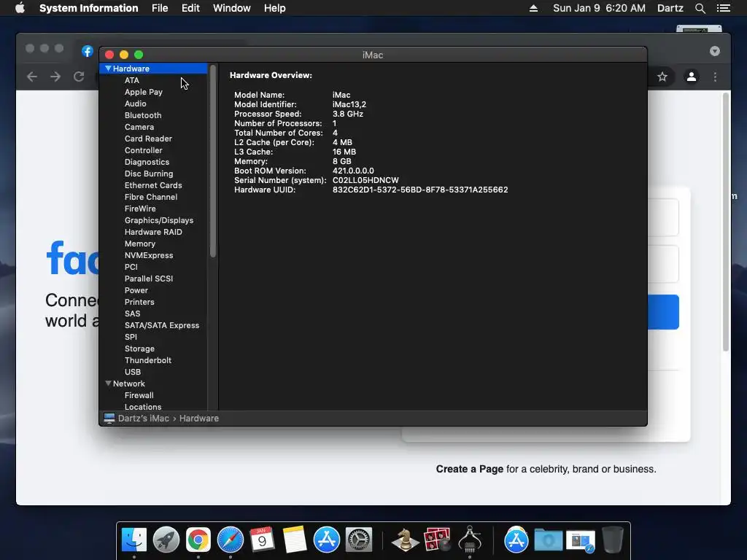747x560 pixels.
Task: Open Chrome three-dot menu
Action: tap(715, 77)
